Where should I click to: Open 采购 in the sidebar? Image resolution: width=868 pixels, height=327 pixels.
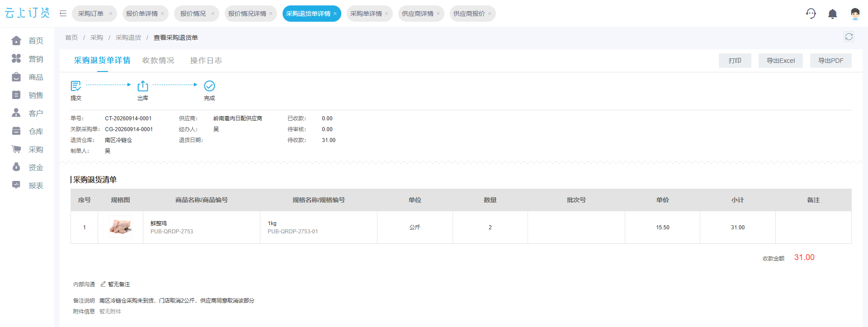click(27, 149)
